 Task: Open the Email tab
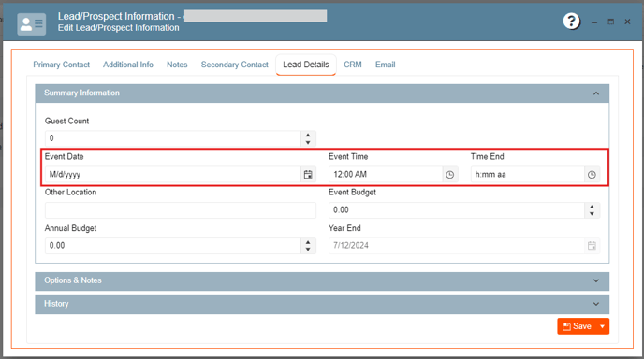coord(386,65)
